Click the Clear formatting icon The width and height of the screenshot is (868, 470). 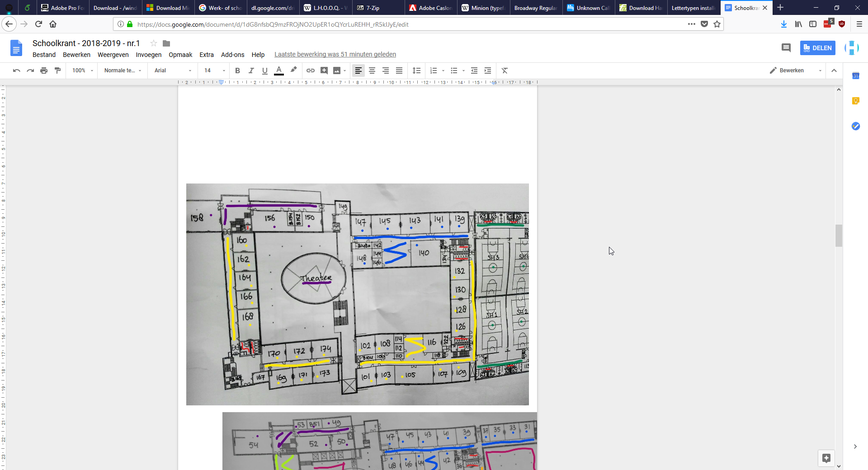coord(505,70)
